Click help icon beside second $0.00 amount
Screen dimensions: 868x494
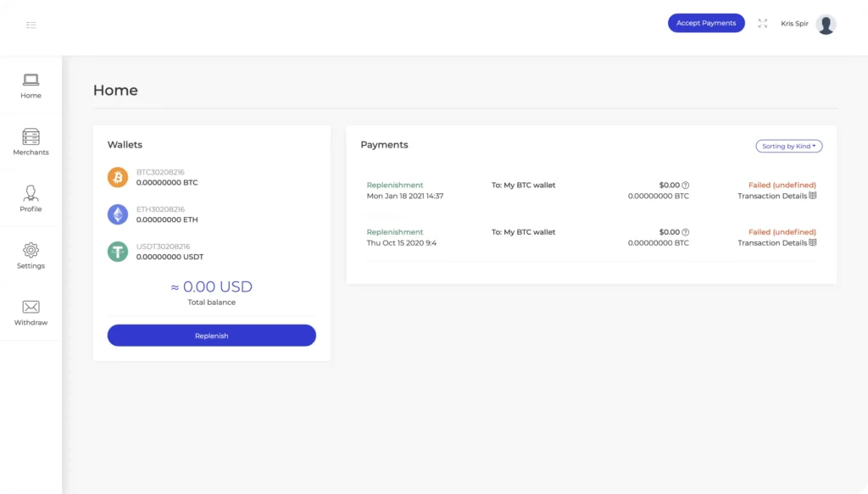[x=685, y=232]
